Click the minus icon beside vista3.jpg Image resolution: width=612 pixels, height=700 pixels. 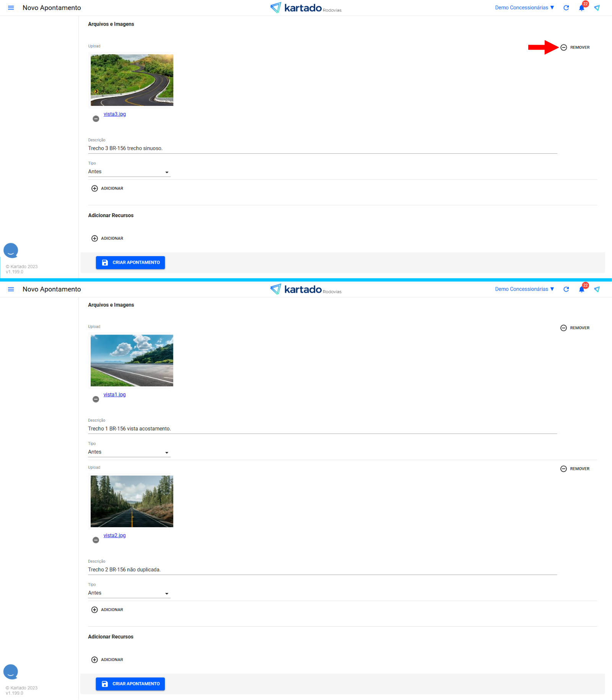96,119
